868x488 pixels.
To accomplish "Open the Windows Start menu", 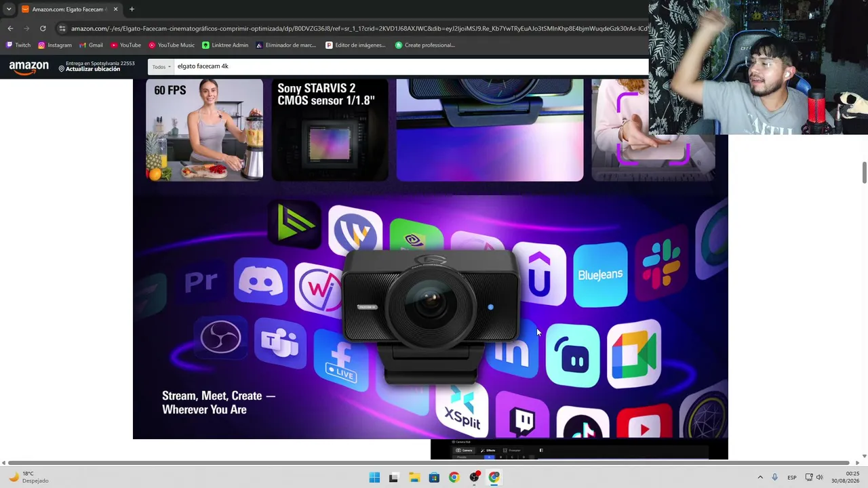I will pos(374,477).
